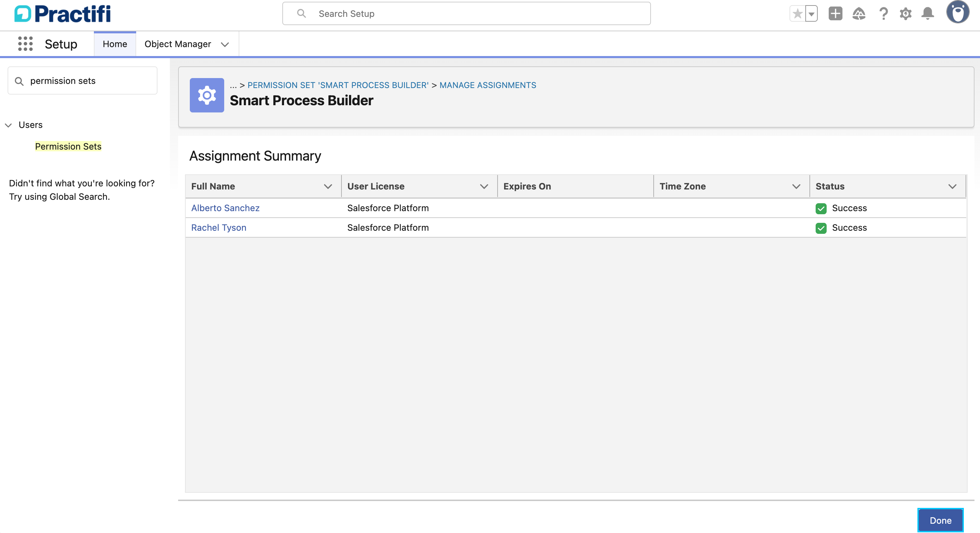Viewport: 980px width, 533px height.
Task: Open the Alberto Sanchez user link
Action: (225, 208)
